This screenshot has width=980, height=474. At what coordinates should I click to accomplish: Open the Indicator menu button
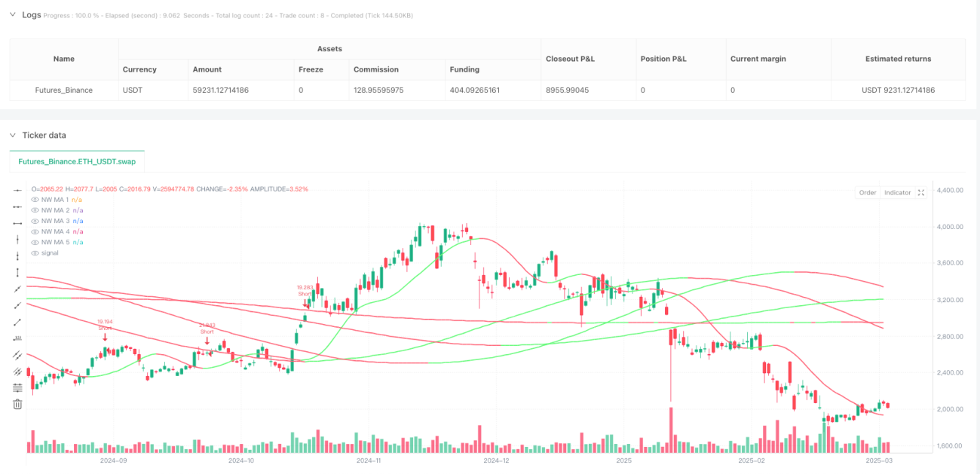(897, 193)
